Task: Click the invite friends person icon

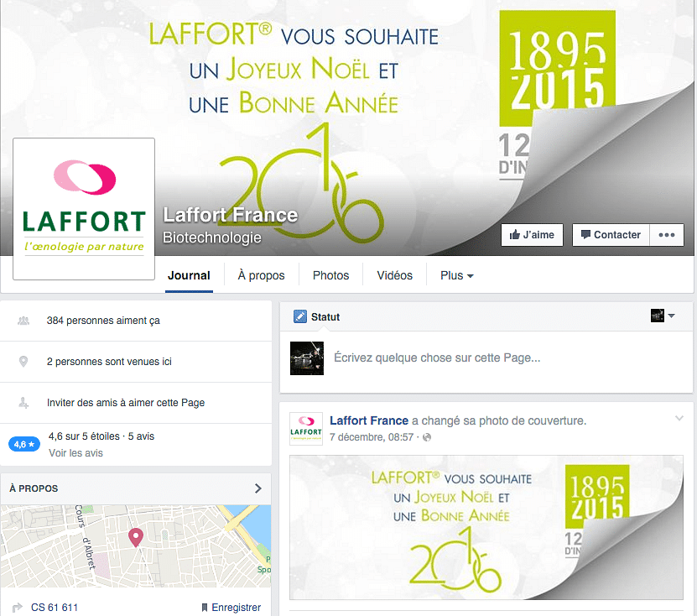Action: (x=23, y=403)
